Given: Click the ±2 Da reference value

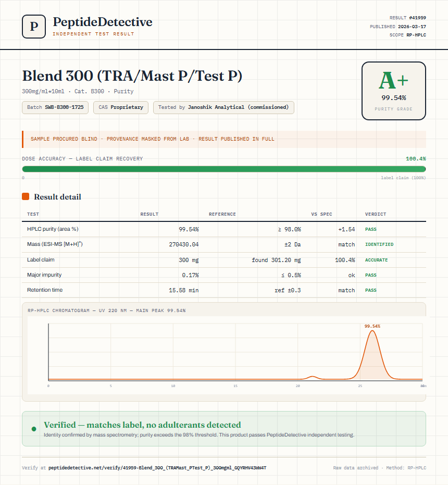Looking at the screenshot, I should point(293,244).
